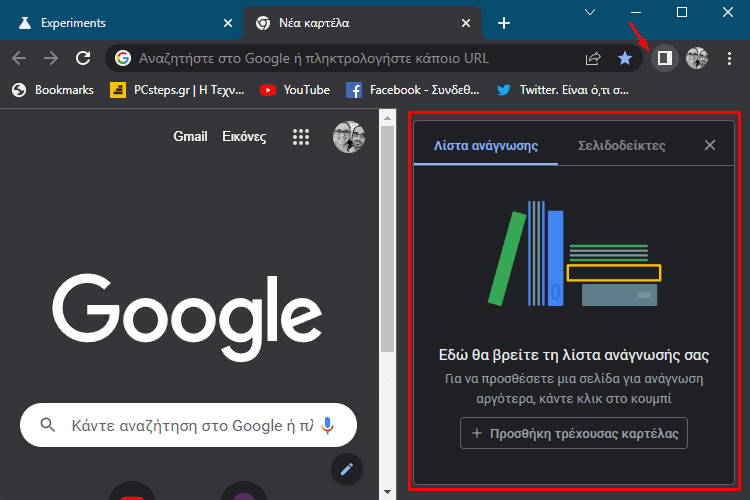750x500 pixels.
Task: Reload the current page
Action: click(x=83, y=58)
